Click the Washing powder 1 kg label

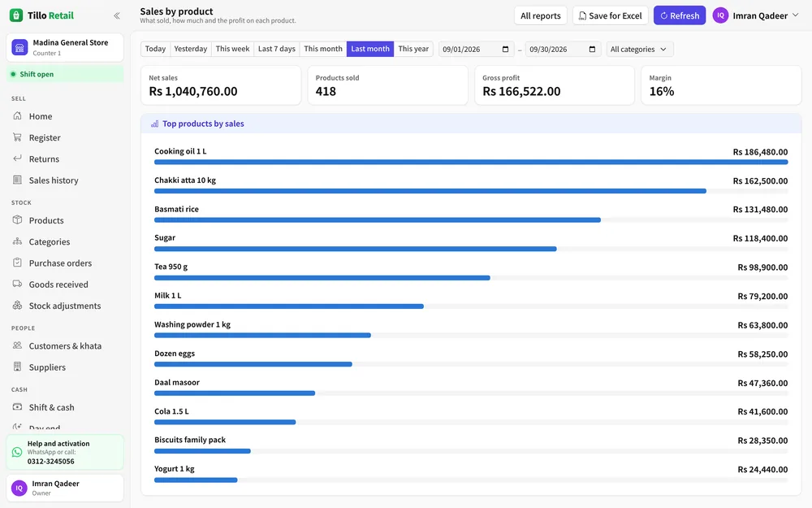[192, 324]
